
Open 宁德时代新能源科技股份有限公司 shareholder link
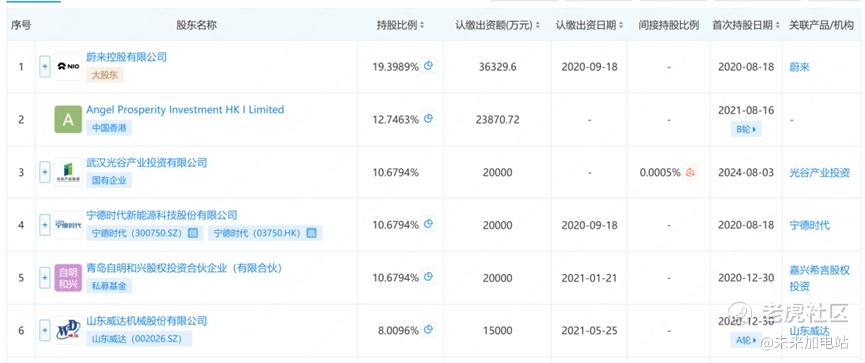point(162,215)
